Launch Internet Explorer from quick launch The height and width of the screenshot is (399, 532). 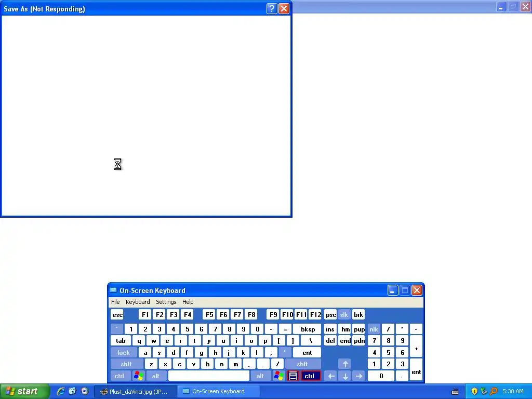click(61, 391)
